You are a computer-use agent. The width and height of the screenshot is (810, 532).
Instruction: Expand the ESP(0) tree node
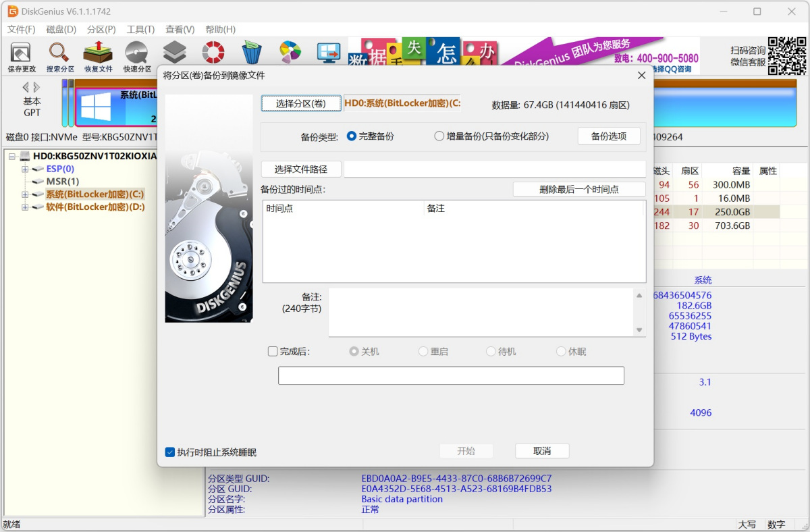click(x=25, y=169)
